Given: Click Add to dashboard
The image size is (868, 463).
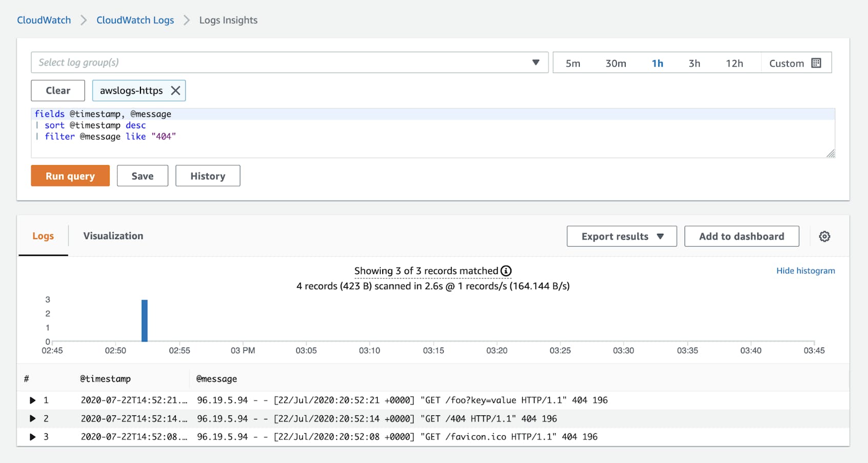Looking at the screenshot, I should coord(741,236).
